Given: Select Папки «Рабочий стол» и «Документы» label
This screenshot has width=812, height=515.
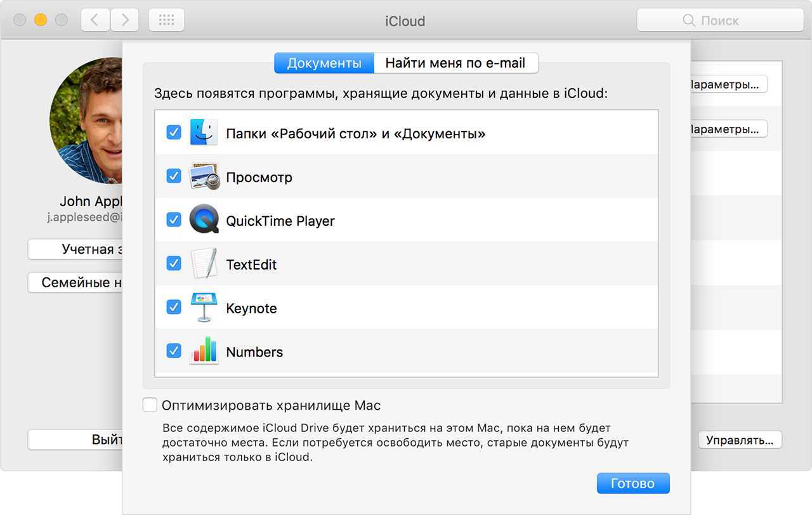Looking at the screenshot, I should [356, 134].
